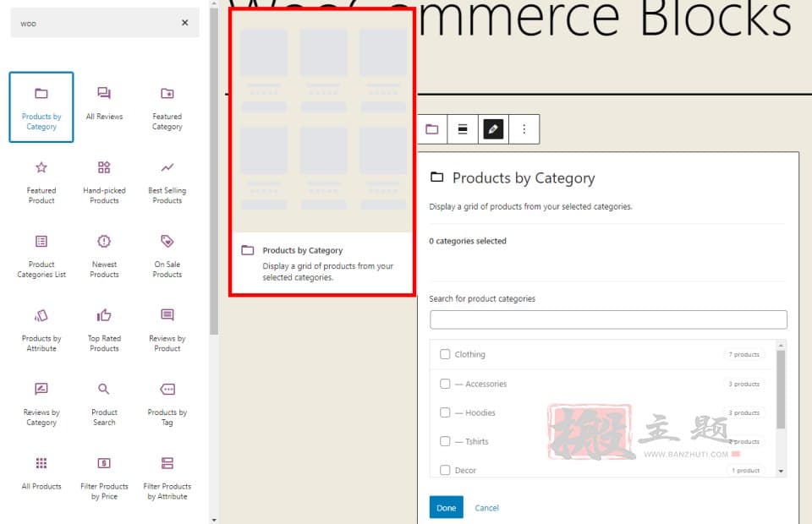Open the block more options menu
Image resolution: width=812 pixels, height=524 pixels.
pyautogui.click(x=524, y=128)
